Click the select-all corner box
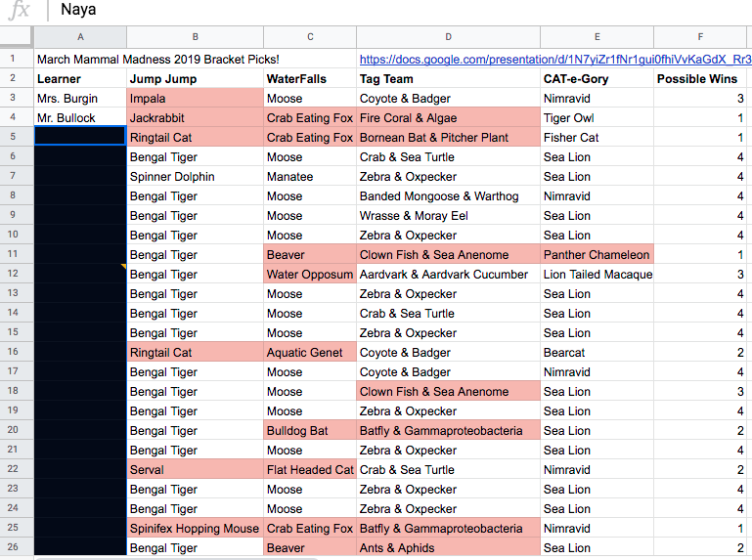Screen dimensions: 752x560 (x=17, y=37)
